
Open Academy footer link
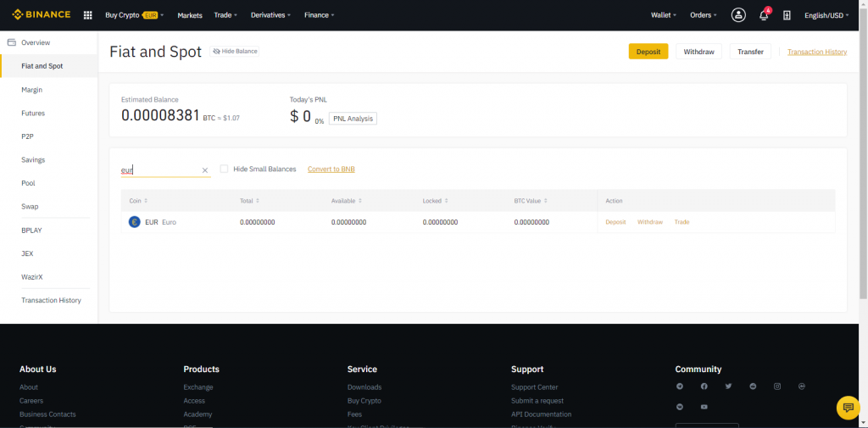coord(198,414)
